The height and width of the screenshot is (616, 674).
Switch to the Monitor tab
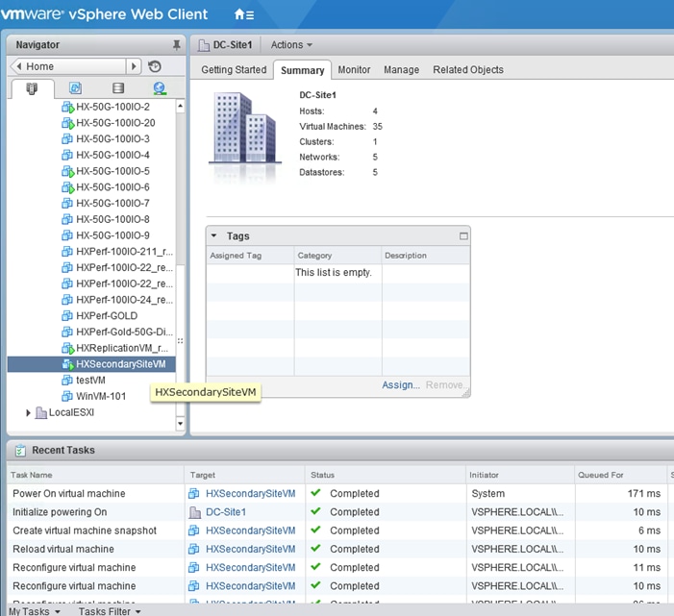coord(354,69)
